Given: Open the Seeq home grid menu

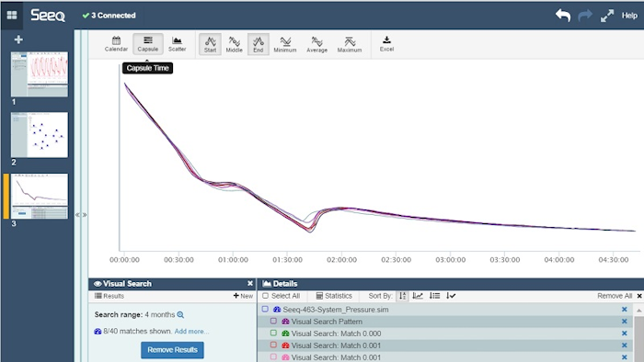Looking at the screenshot, I should tap(12, 16).
